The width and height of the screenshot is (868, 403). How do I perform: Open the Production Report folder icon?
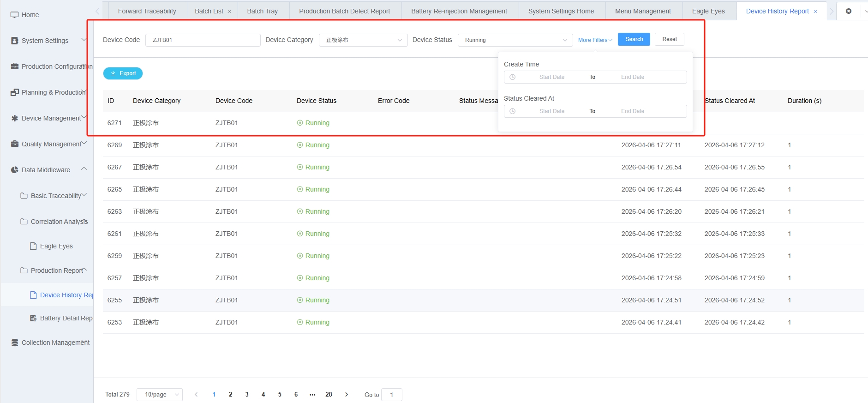[x=24, y=271]
